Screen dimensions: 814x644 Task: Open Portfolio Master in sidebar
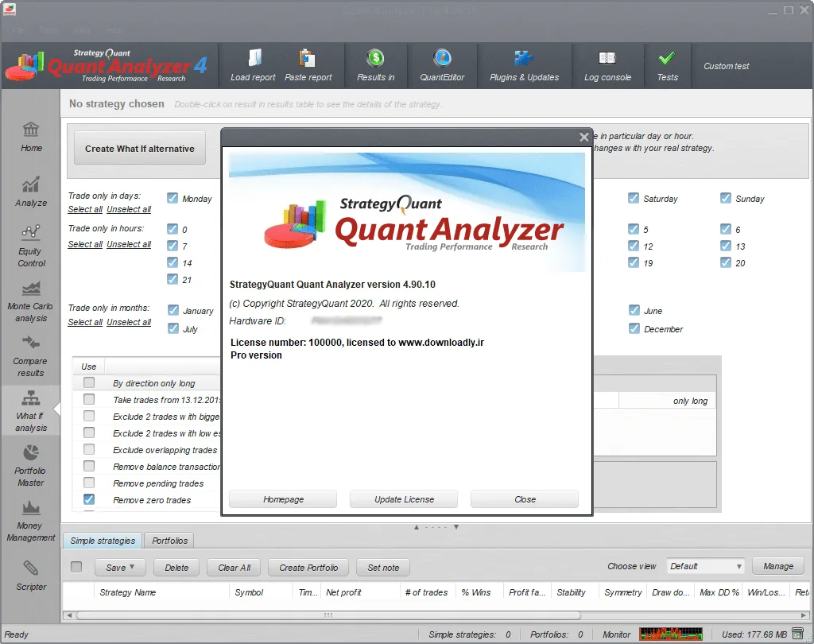[x=31, y=466]
